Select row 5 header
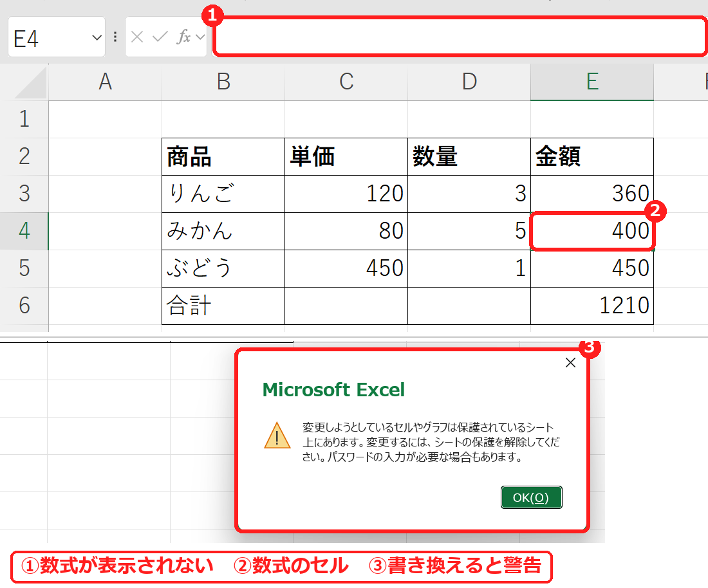Viewport: 708px width, 588px height. click(x=24, y=268)
